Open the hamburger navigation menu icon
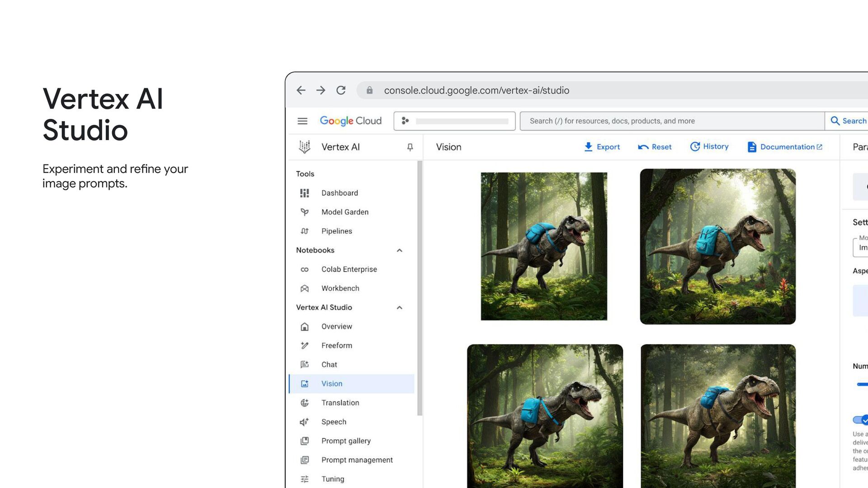Screen dimensions: 868x488 (x=302, y=121)
